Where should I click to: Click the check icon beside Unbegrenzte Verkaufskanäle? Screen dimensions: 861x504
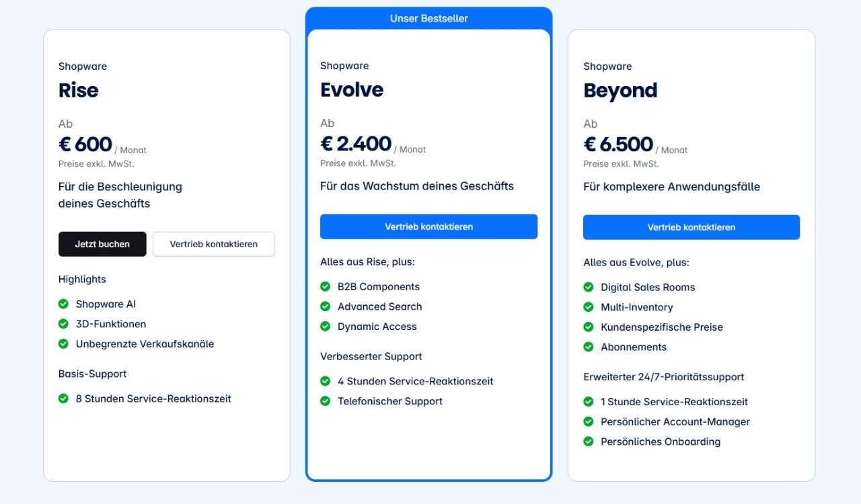(x=63, y=343)
